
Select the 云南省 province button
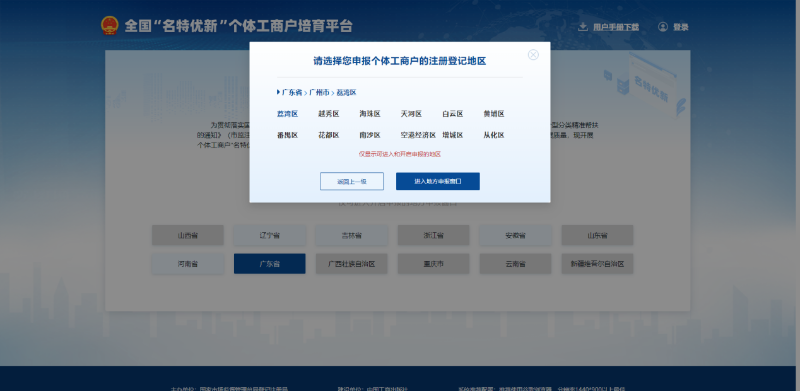pos(515,264)
